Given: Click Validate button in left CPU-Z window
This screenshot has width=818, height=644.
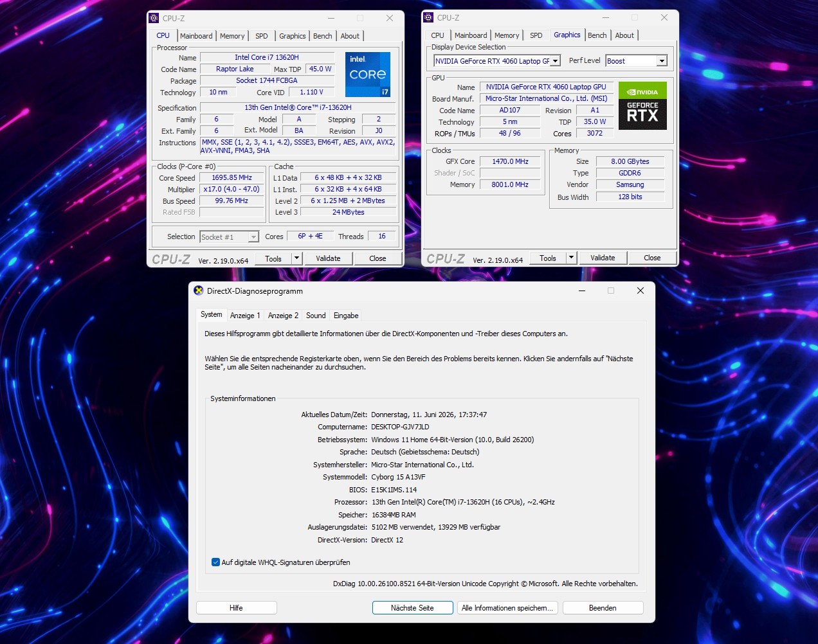Looking at the screenshot, I should [x=328, y=258].
